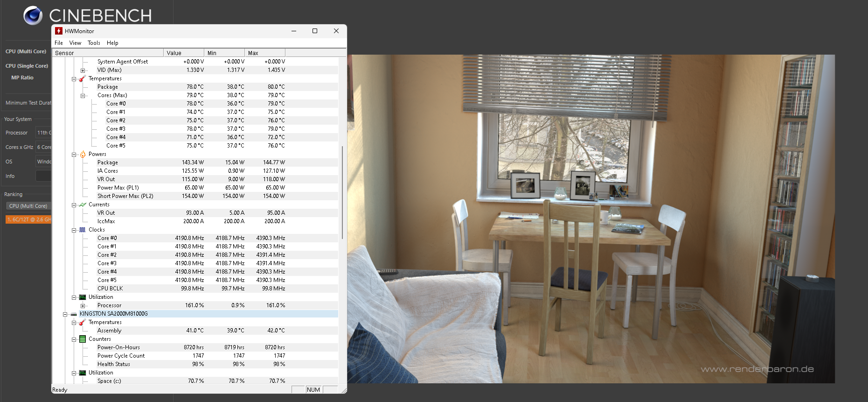Click the Clocks chip icon
Viewport: 868px width, 402px height.
tap(83, 230)
